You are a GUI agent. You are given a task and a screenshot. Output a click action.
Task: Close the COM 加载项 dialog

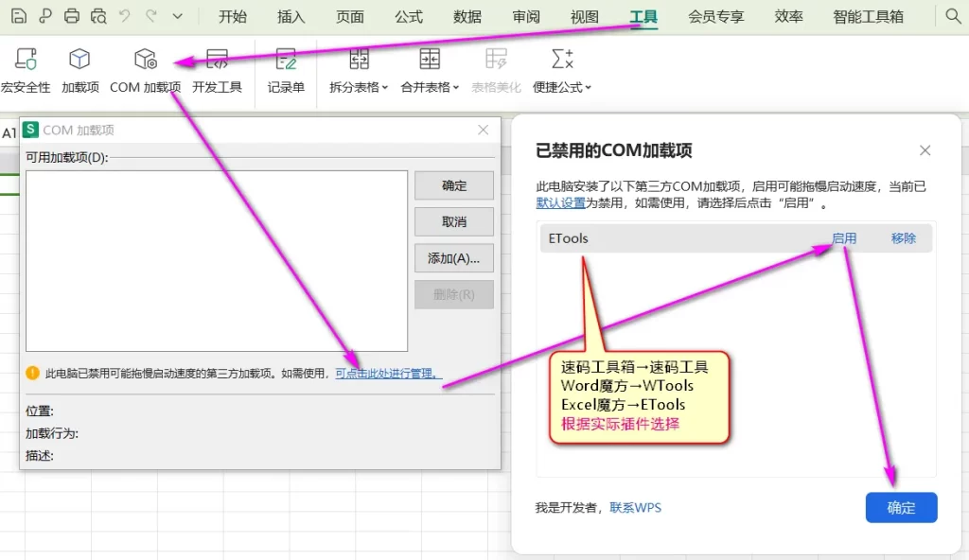click(x=484, y=130)
